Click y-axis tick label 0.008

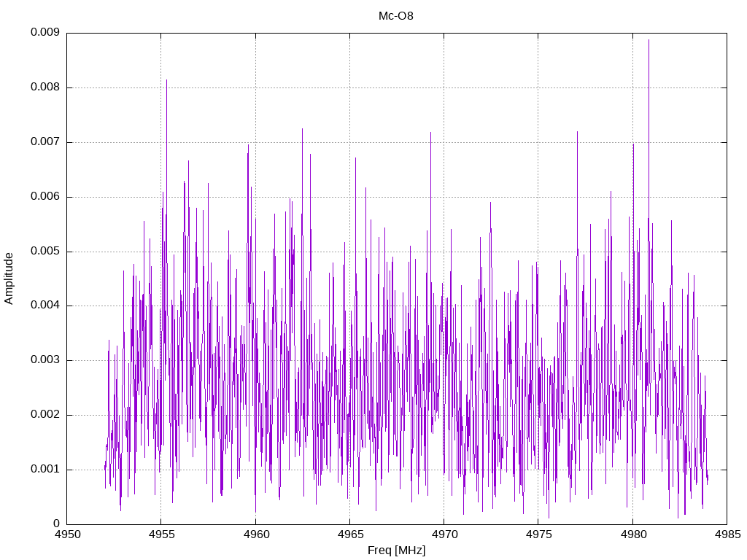tap(45, 87)
